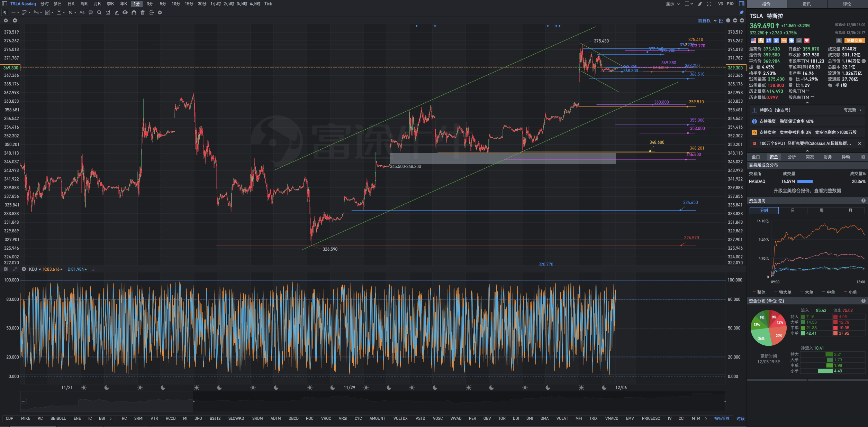
Task: Expand the KDJ indicator pane
Action: [x=15, y=269]
